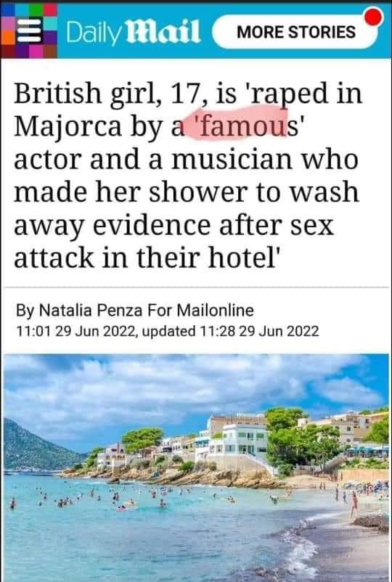This screenshot has height=582, width=392.
Task: Click the word 'Majorca' in the headline
Action: tap(68, 126)
